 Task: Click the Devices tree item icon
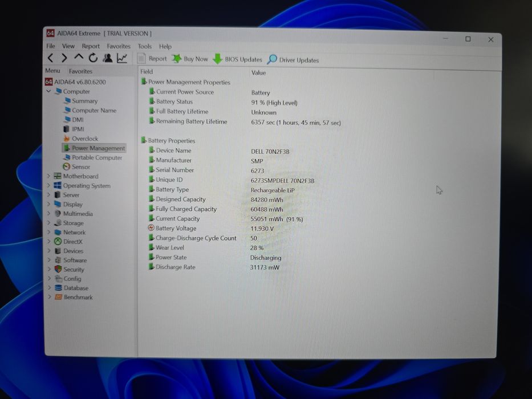point(58,251)
